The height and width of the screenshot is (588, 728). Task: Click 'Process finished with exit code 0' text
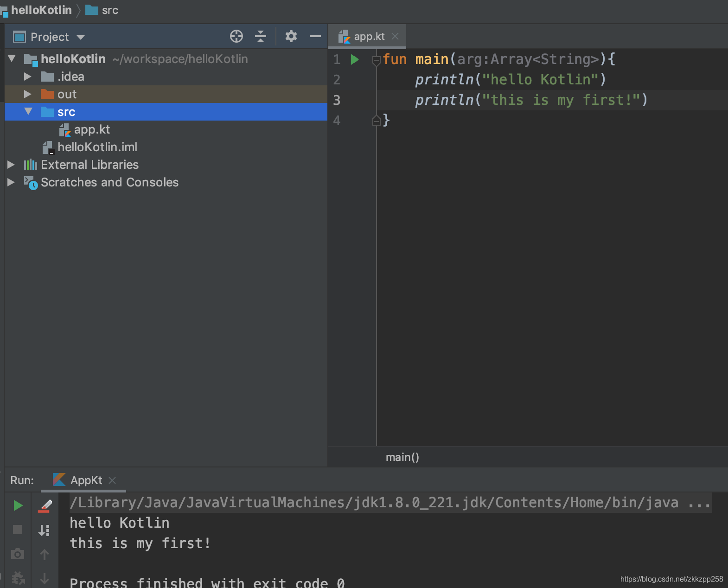pos(207,582)
